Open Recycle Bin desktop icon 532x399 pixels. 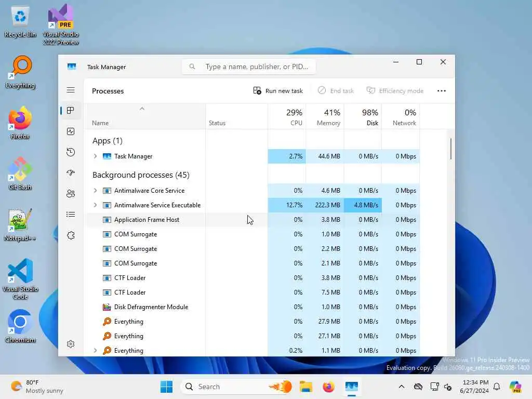pyautogui.click(x=20, y=21)
